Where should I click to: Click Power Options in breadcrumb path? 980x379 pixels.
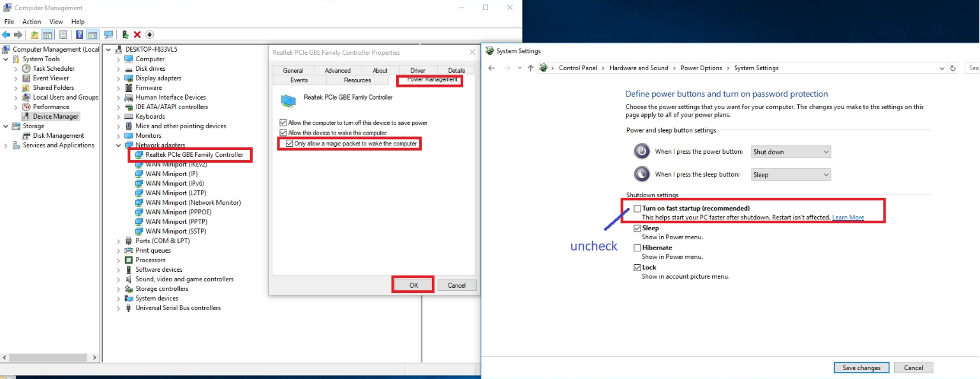click(x=701, y=68)
